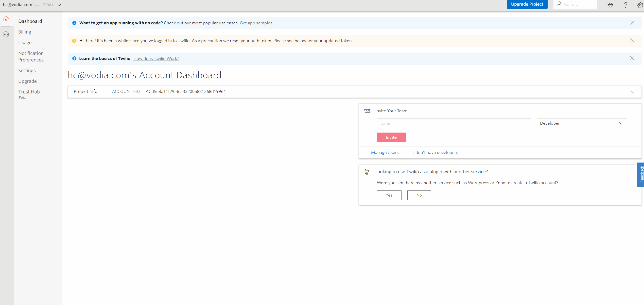The height and width of the screenshot is (305, 644).
Task: Click the yellow warning icon on token banner
Action: point(74,41)
